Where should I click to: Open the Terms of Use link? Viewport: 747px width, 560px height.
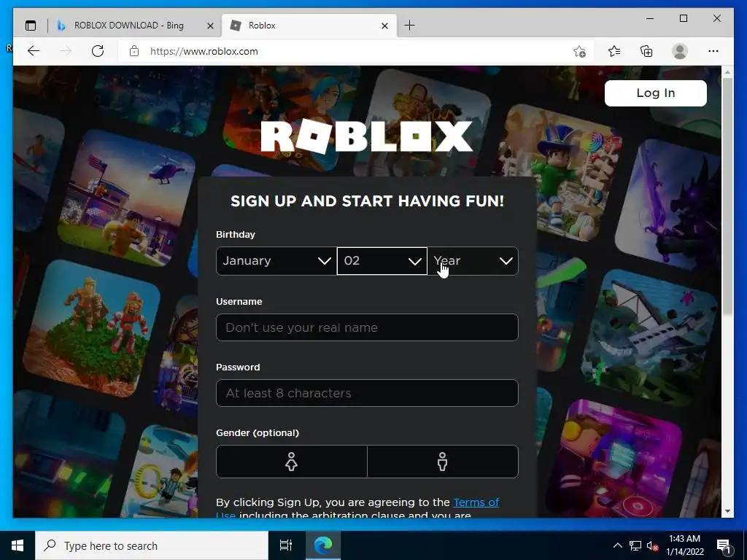pos(476,502)
